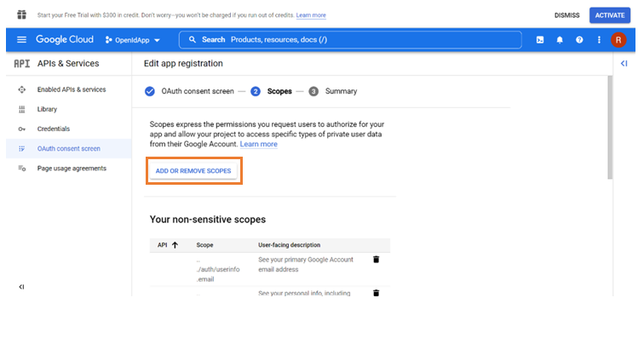Activate Cloud Shell terminal icon
The height and width of the screenshot is (338, 644).
click(x=540, y=40)
